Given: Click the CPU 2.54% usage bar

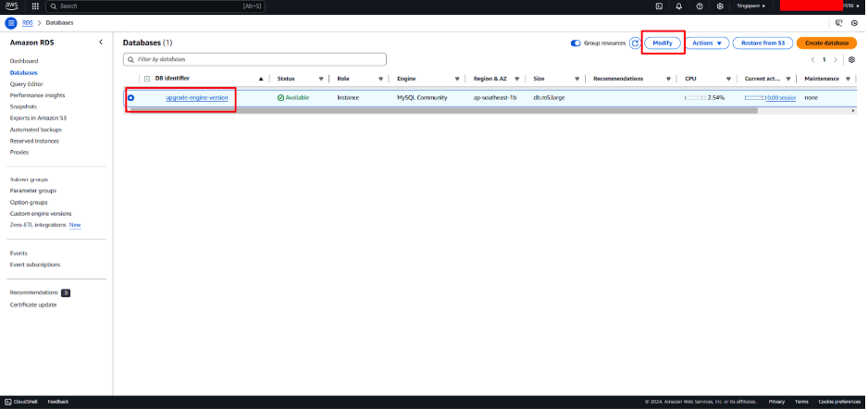Looking at the screenshot, I should (x=695, y=98).
